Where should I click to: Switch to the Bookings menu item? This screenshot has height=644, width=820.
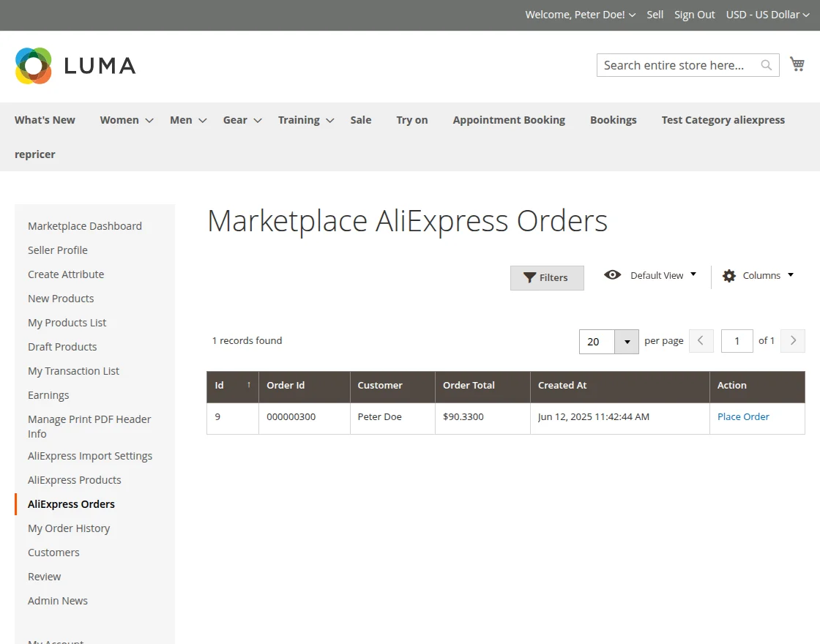(x=614, y=119)
